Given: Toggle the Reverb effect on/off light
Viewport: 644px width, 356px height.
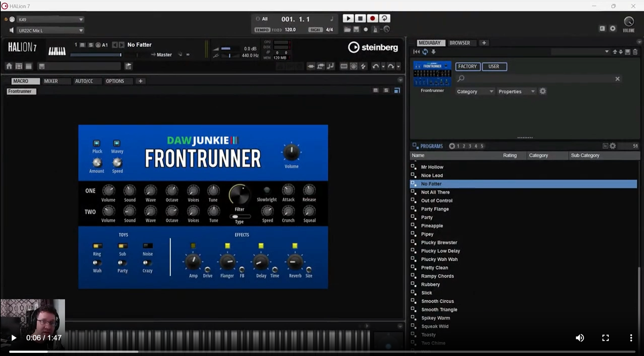Looking at the screenshot, I should coord(295,246).
